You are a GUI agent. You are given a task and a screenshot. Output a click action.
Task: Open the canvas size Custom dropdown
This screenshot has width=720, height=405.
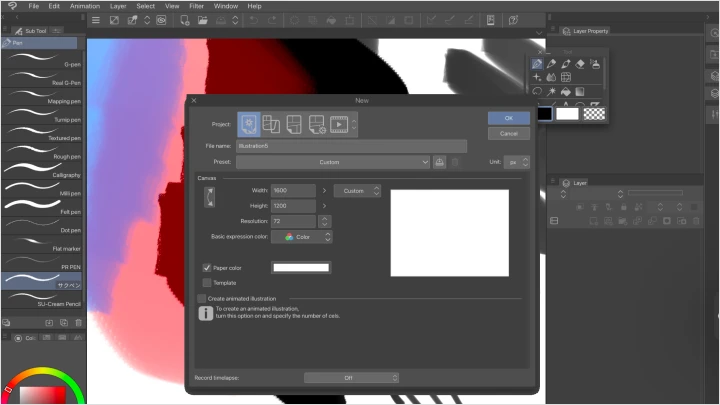(x=357, y=191)
